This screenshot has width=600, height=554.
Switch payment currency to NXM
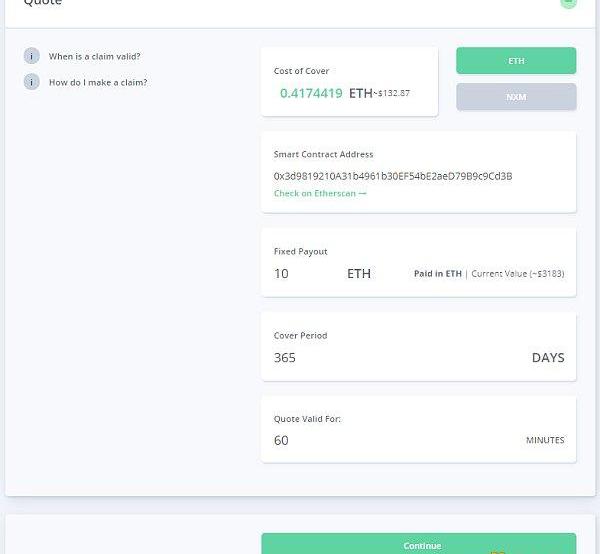pyautogui.click(x=516, y=97)
